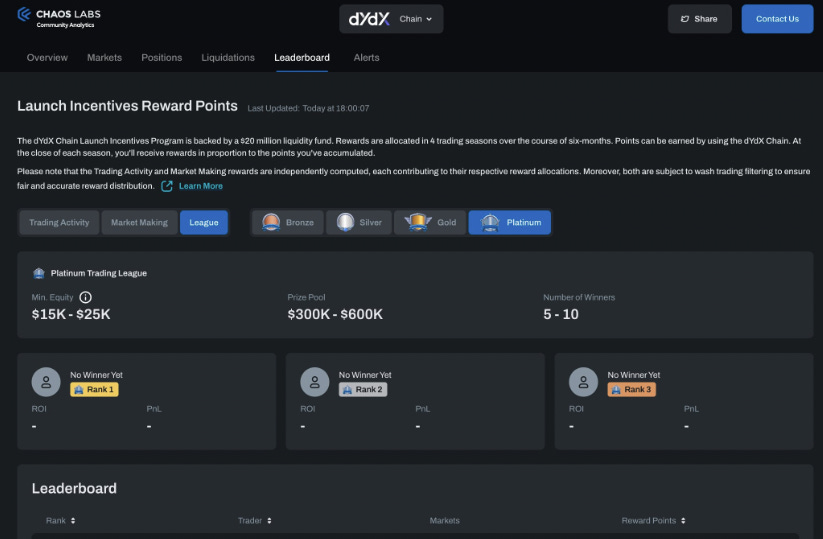823x539 pixels.
Task: Switch to the Markets tab
Action: click(x=104, y=58)
